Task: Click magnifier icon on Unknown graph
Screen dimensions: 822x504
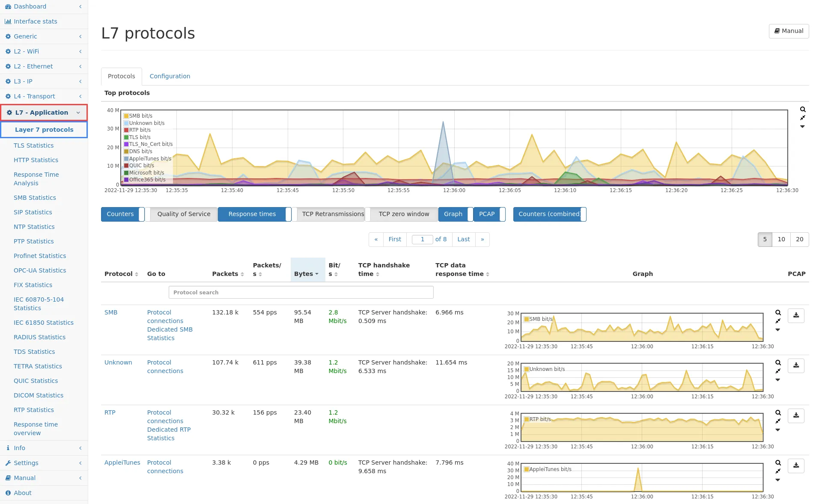Action: 778,363
